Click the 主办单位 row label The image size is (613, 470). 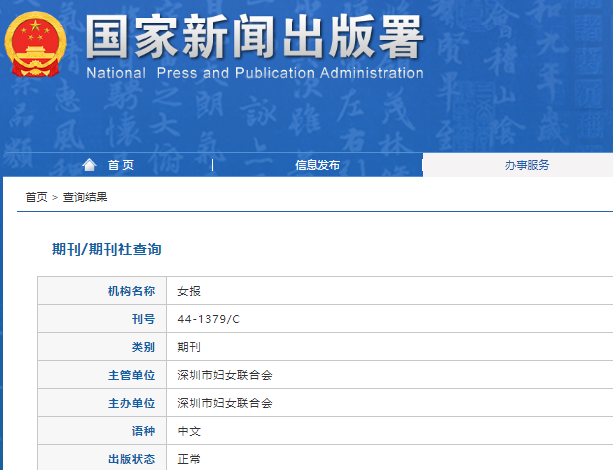pyautogui.click(x=131, y=403)
